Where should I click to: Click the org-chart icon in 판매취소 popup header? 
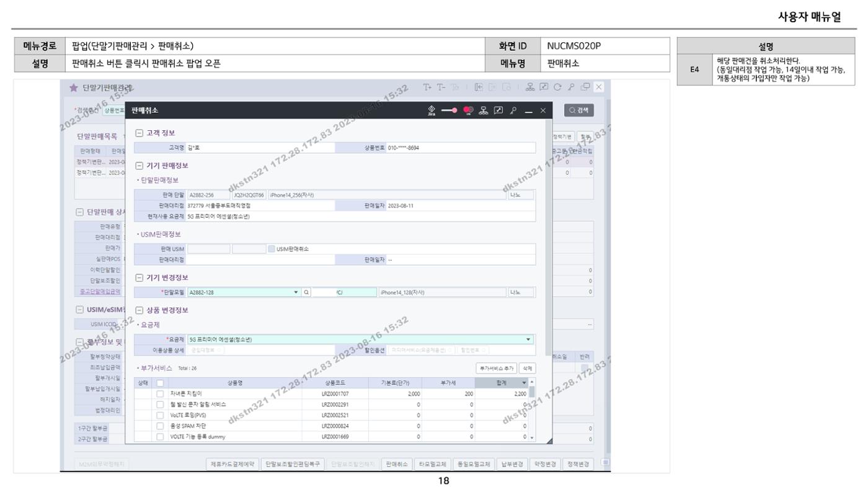coord(485,110)
